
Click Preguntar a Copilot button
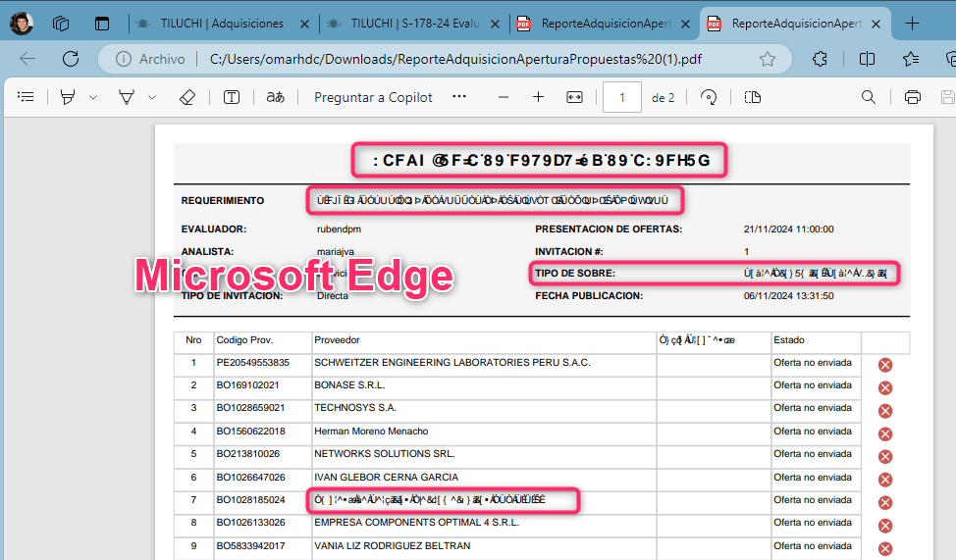click(373, 97)
